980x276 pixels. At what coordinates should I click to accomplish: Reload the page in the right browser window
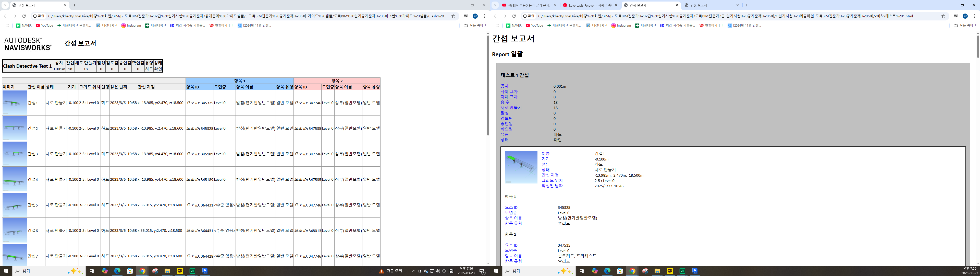click(514, 16)
